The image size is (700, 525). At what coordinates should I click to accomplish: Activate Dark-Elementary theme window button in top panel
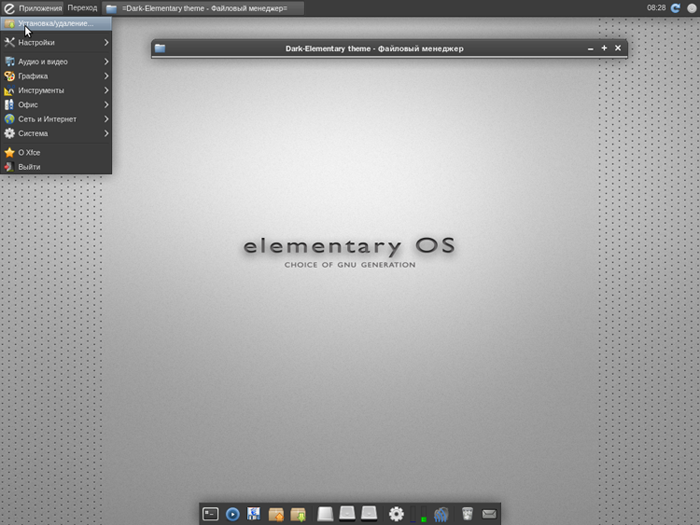[203, 8]
